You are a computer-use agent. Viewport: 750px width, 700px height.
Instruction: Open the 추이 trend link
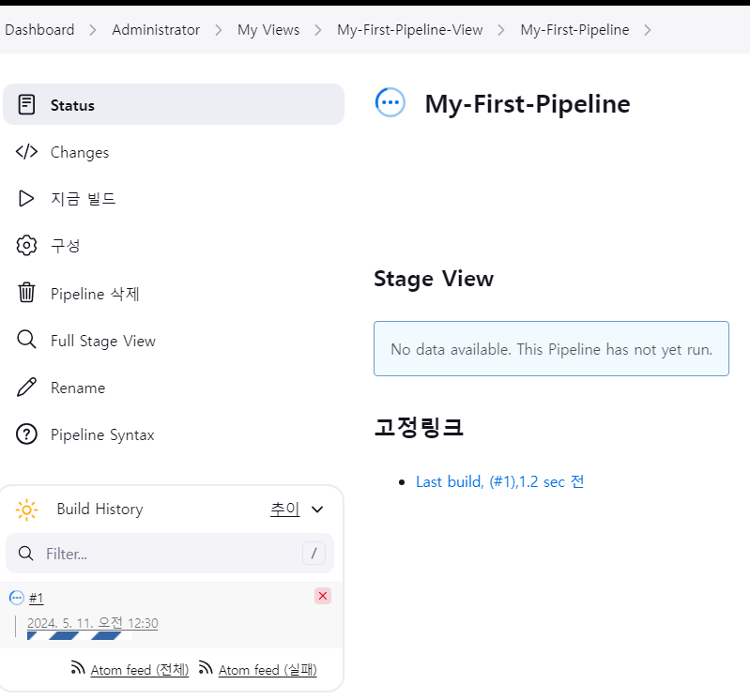[284, 510]
